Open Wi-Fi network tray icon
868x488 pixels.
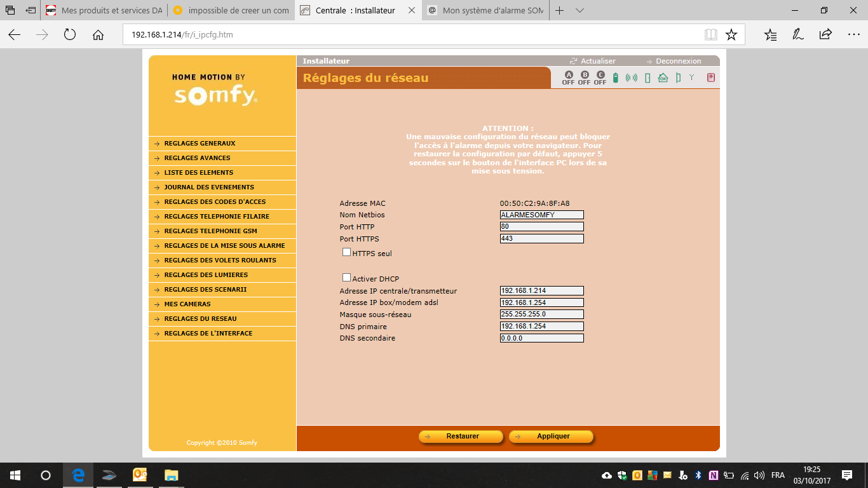745,475
